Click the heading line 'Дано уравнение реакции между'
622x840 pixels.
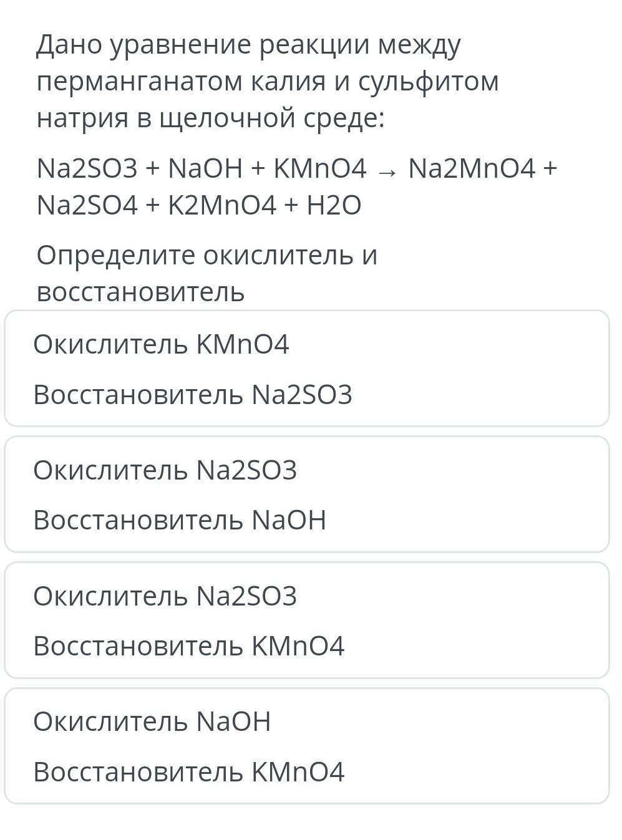pyautogui.click(x=248, y=45)
